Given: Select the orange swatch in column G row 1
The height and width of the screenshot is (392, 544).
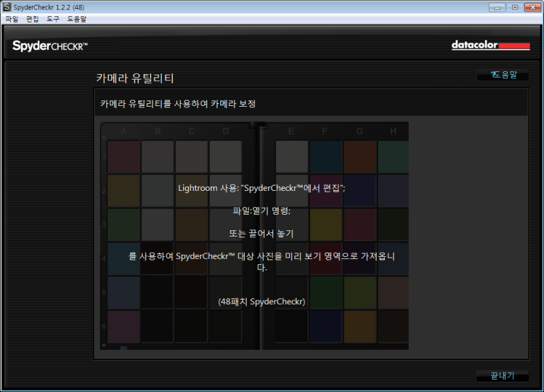Looking at the screenshot, I should click(359, 155).
